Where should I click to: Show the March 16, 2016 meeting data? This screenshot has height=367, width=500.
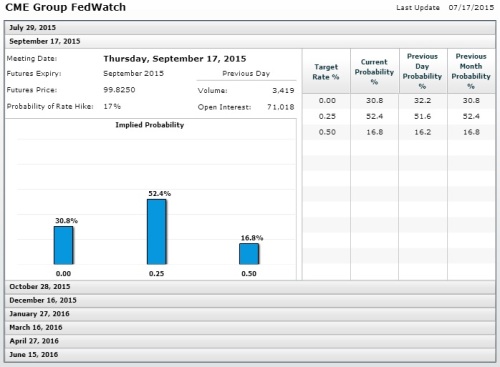250,328
